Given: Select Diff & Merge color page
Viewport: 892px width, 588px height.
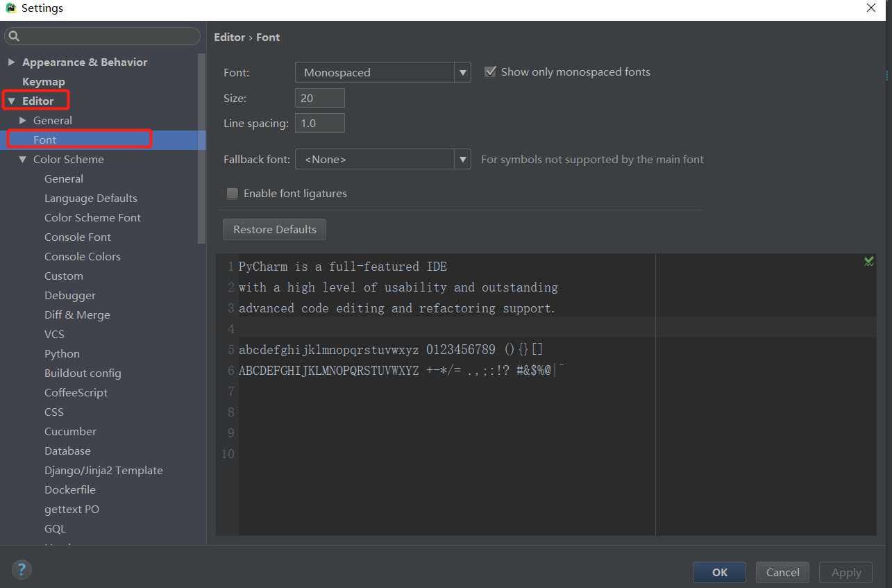Looking at the screenshot, I should (77, 314).
